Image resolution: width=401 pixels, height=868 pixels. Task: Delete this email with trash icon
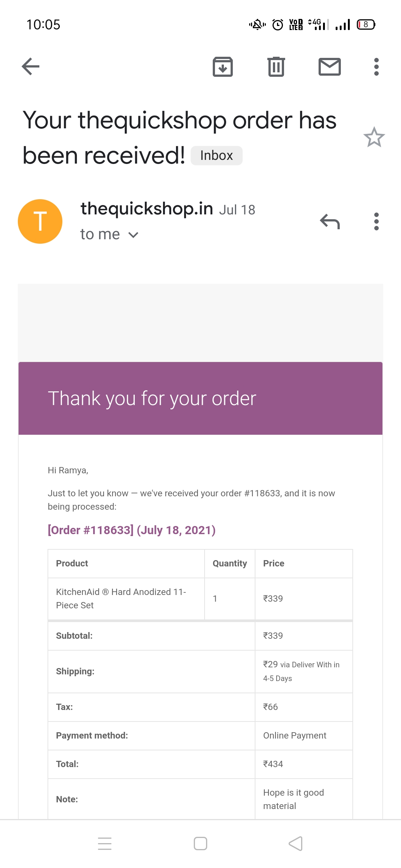[276, 67]
